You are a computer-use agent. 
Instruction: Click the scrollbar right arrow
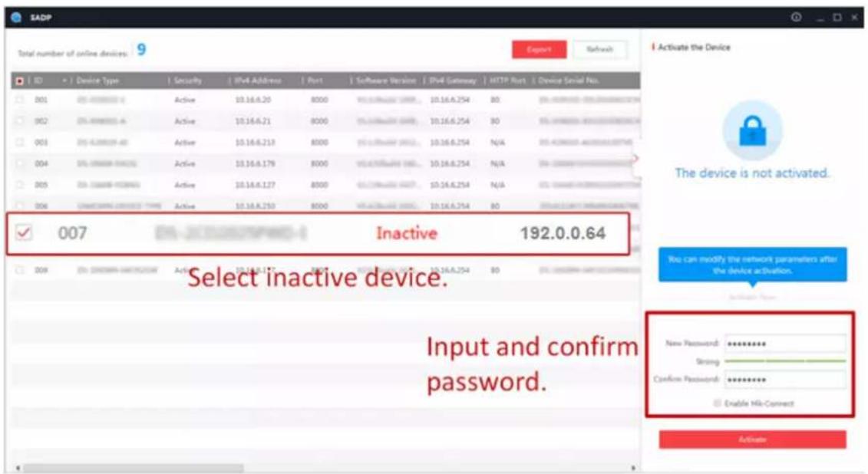click(x=633, y=468)
